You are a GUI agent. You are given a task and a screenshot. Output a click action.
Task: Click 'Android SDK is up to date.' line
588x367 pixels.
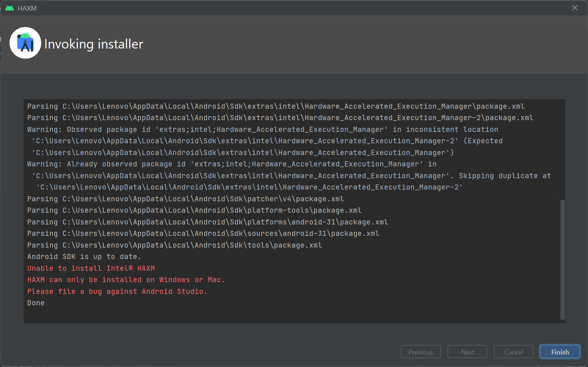coord(84,257)
